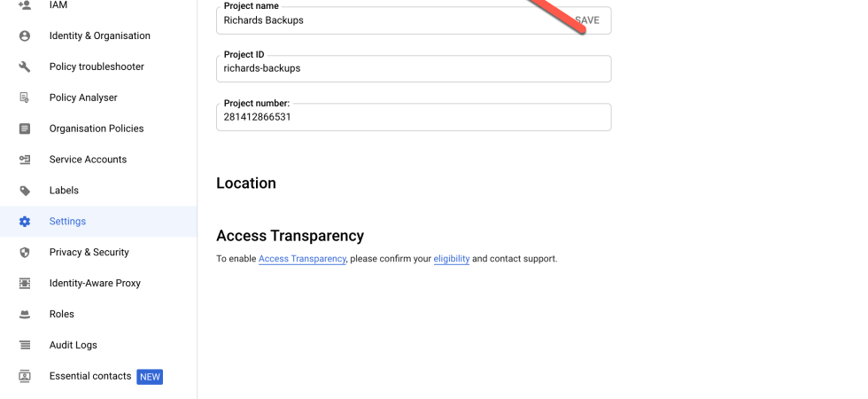Click the Policy troubleshooter wrench icon
The height and width of the screenshot is (399, 868).
pyautogui.click(x=25, y=67)
